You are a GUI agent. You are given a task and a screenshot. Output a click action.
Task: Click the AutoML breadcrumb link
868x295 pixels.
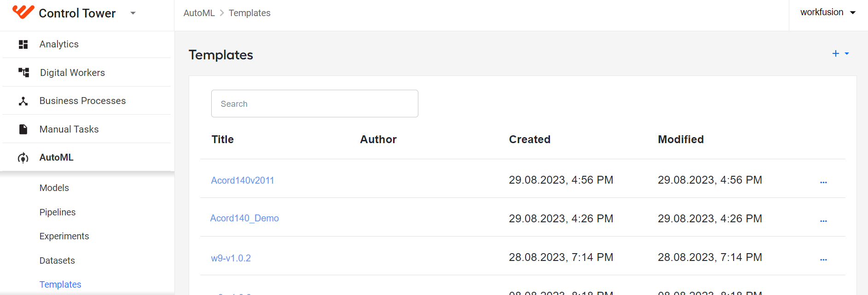(199, 13)
